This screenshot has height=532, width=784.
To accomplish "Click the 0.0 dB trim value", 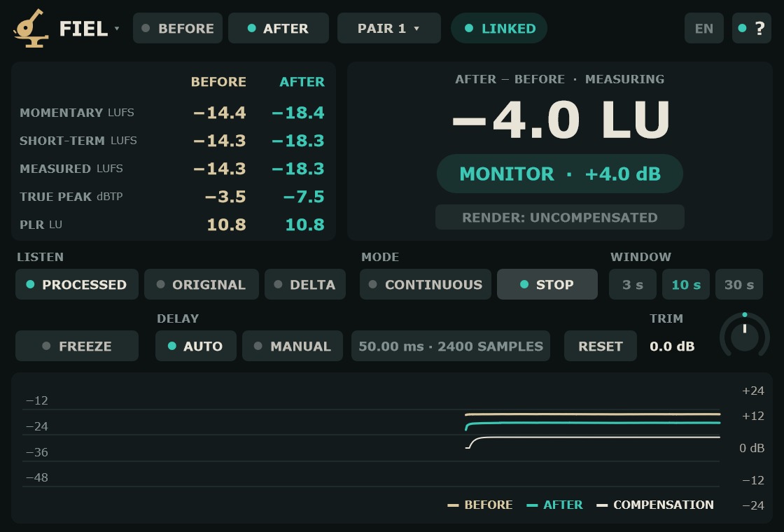I will [672, 346].
